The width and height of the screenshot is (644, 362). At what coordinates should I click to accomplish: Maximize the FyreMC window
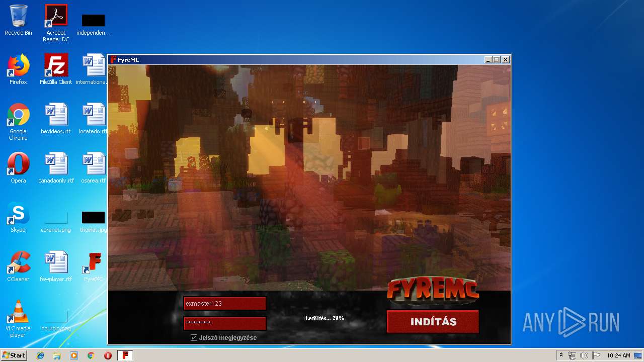(x=496, y=60)
